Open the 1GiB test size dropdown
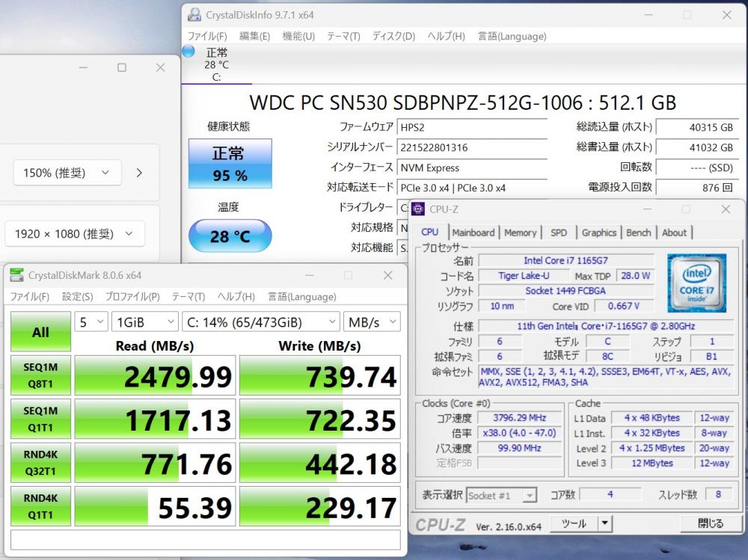This screenshot has width=748, height=560. click(x=144, y=322)
